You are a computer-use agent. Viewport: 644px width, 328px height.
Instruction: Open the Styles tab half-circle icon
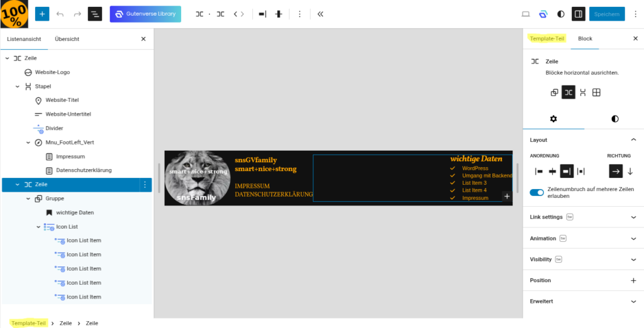(x=614, y=119)
